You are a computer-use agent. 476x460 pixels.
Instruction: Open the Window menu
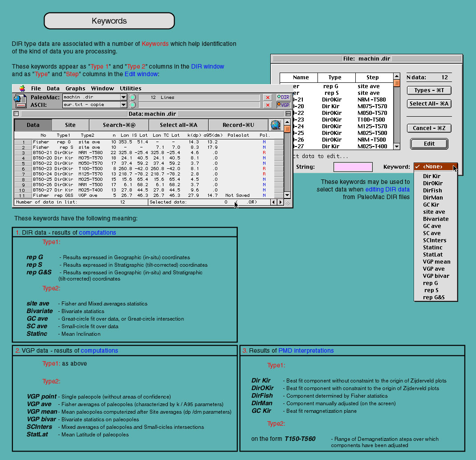tap(102, 88)
